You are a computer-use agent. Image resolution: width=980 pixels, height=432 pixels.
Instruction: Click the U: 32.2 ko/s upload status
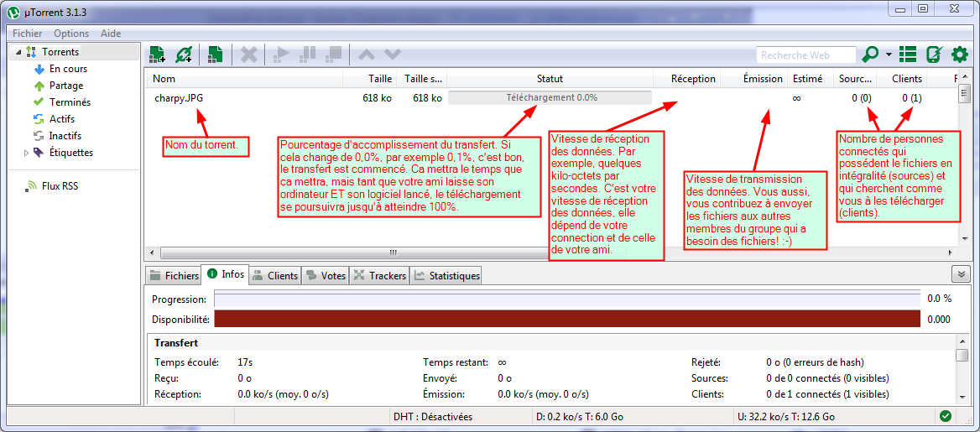(786, 416)
